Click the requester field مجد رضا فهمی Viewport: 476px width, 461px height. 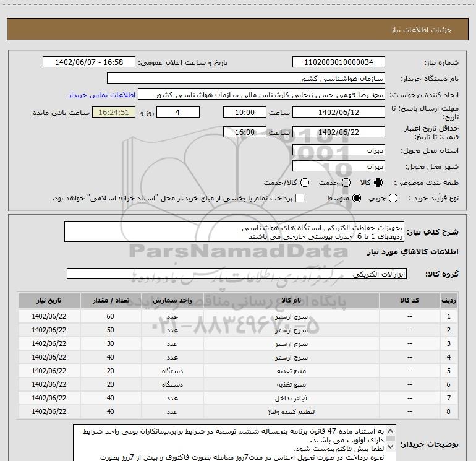(x=261, y=95)
